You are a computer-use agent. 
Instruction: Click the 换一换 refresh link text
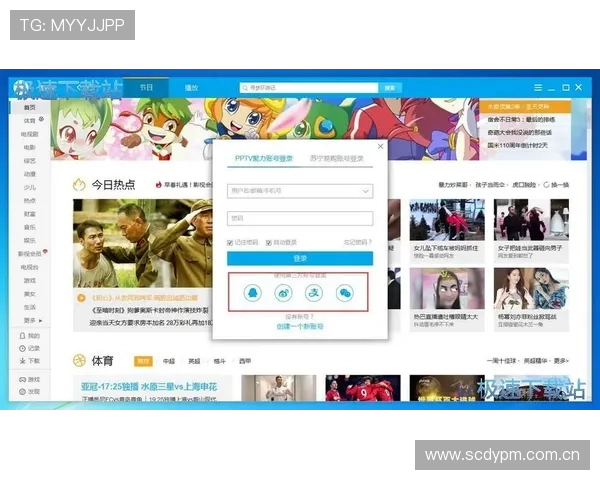click(560, 185)
